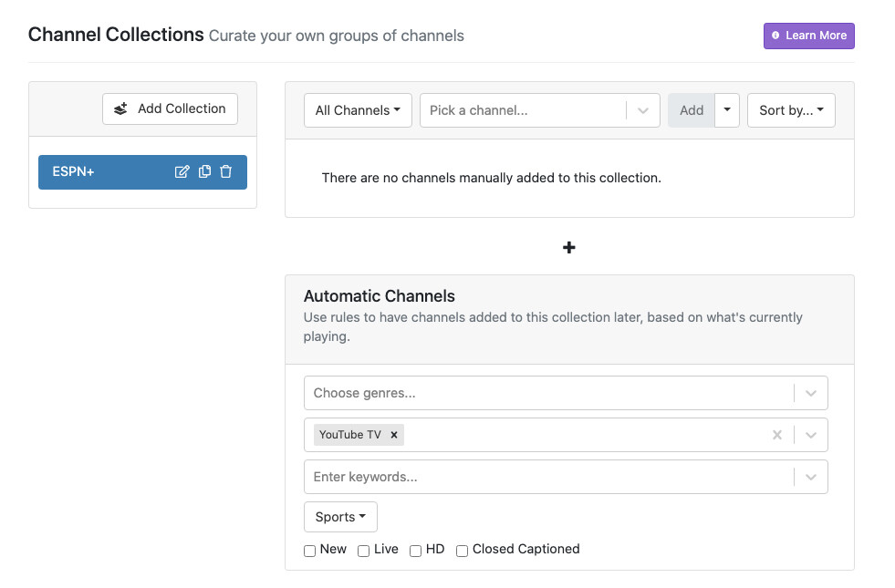The width and height of the screenshot is (895, 588).
Task: Open the Choose genres chevron
Action: 811,393
